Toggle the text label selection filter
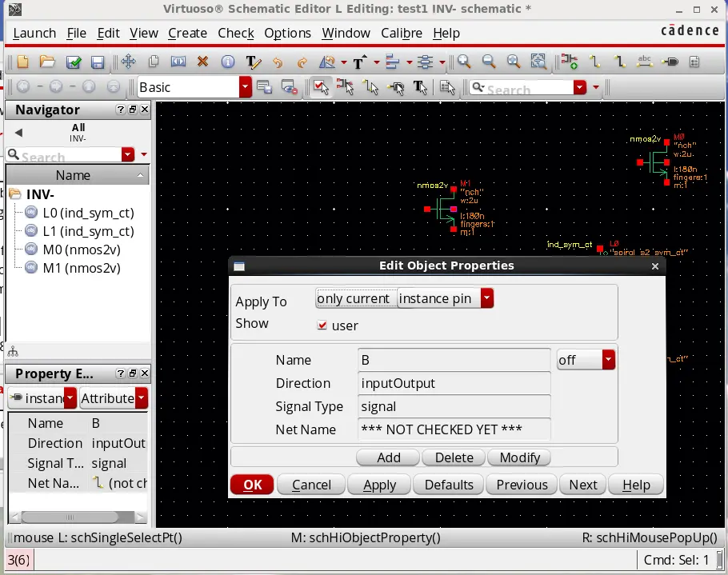Image resolution: width=728 pixels, height=575 pixels. coord(420,87)
